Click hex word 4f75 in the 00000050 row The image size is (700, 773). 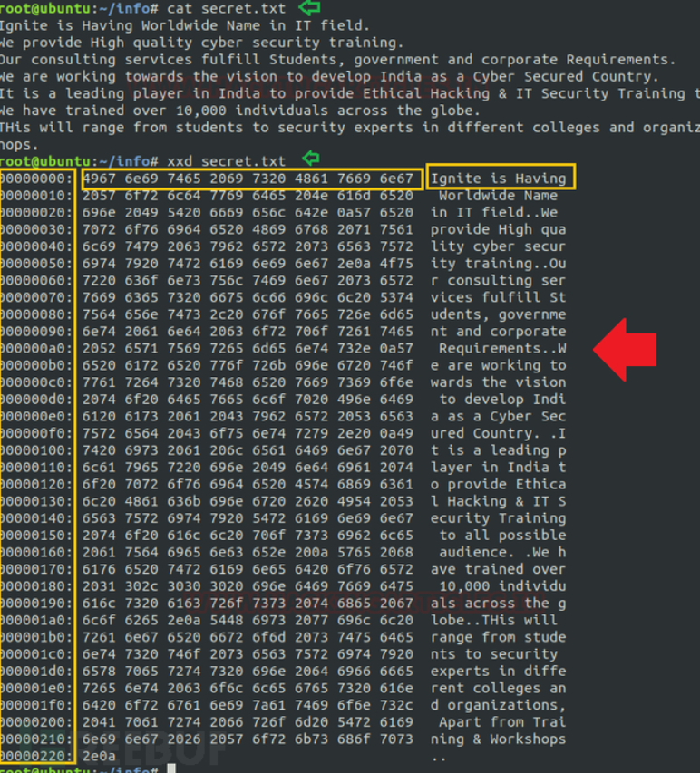pos(396,263)
